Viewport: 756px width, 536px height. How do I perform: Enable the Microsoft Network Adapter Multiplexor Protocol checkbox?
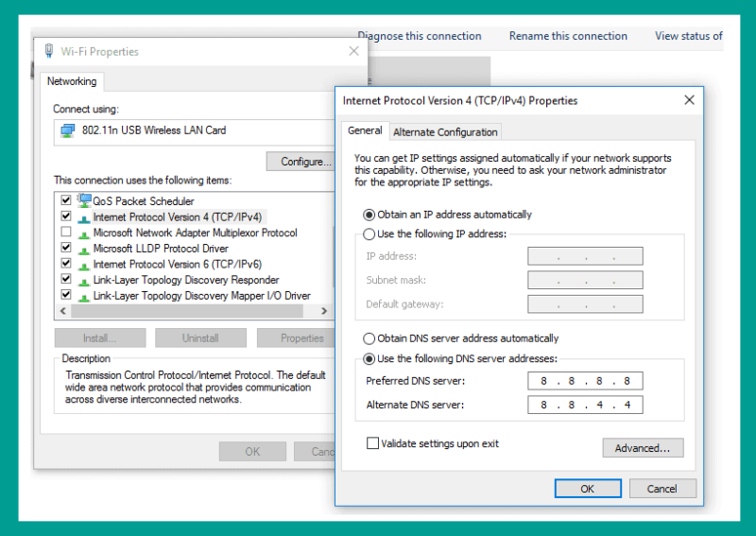coord(66,232)
